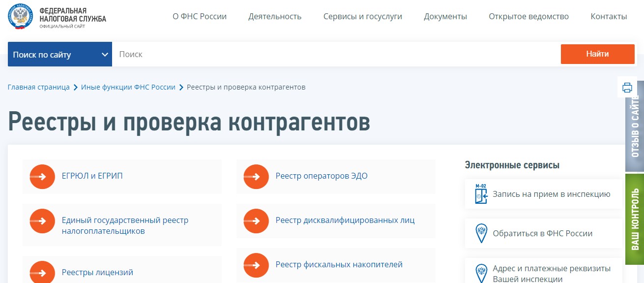Image resolution: width=644 pixels, height=283 pixels.
Task: Open the Документы menu
Action: click(x=445, y=16)
